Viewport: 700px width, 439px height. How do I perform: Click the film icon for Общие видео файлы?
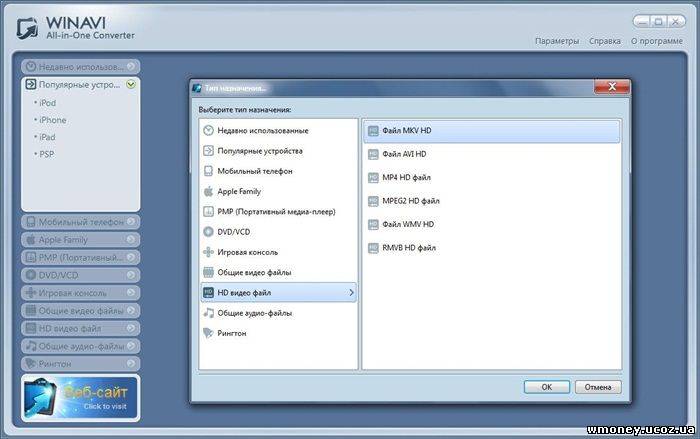tap(208, 272)
